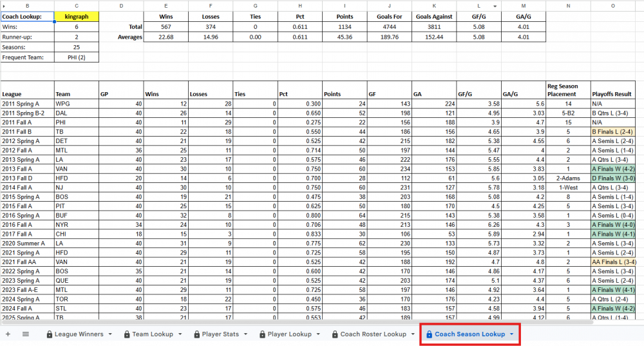
Task: Select the 2023 Fall A-E league cell
Action: pos(28,290)
